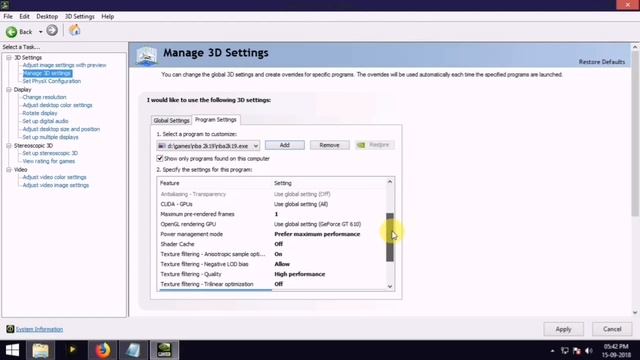
Task: Open the 3D Settings menu
Action: tap(80, 16)
